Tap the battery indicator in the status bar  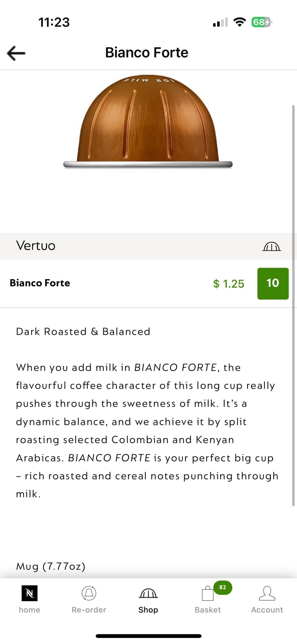[261, 22]
